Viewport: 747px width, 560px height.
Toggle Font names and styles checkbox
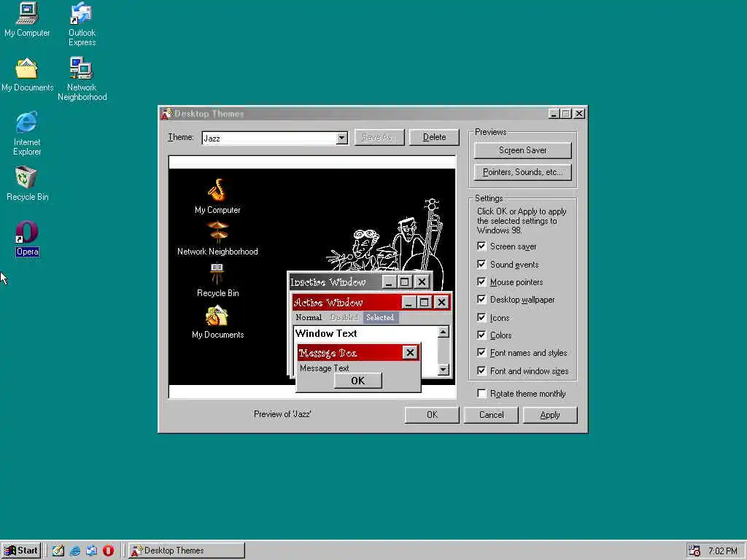481,353
